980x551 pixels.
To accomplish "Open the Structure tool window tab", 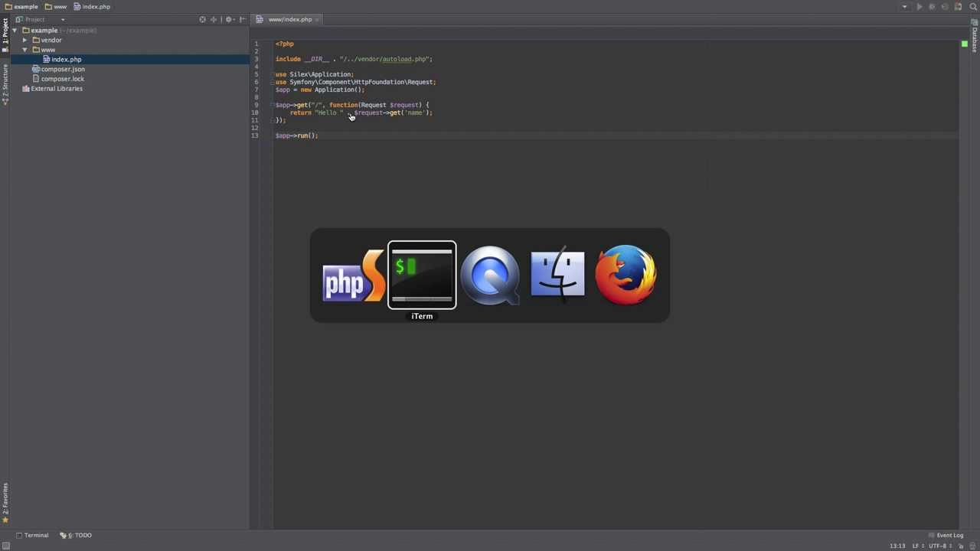I will [5, 85].
